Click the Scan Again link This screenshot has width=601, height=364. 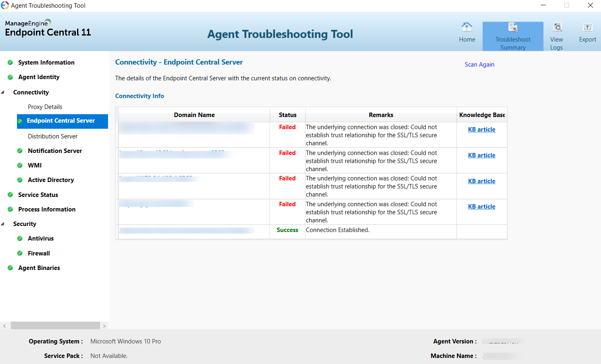tap(480, 65)
